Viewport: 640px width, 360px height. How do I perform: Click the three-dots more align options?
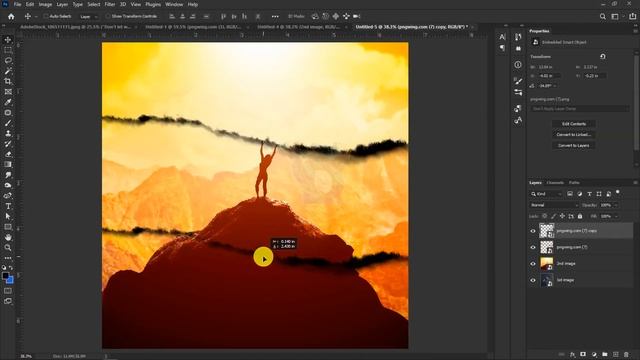(x=275, y=16)
